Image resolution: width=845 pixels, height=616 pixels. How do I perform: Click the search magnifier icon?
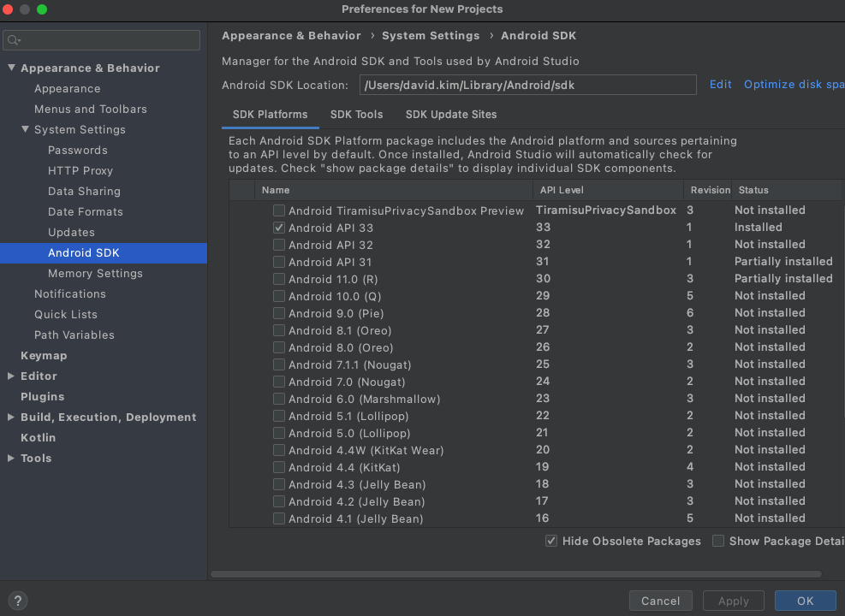(x=14, y=40)
